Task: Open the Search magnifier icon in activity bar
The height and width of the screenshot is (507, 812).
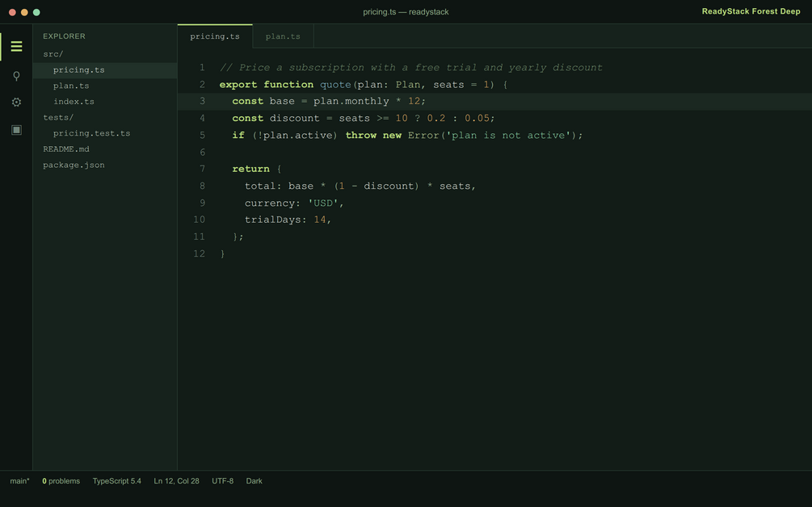Action: click(17, 76)
